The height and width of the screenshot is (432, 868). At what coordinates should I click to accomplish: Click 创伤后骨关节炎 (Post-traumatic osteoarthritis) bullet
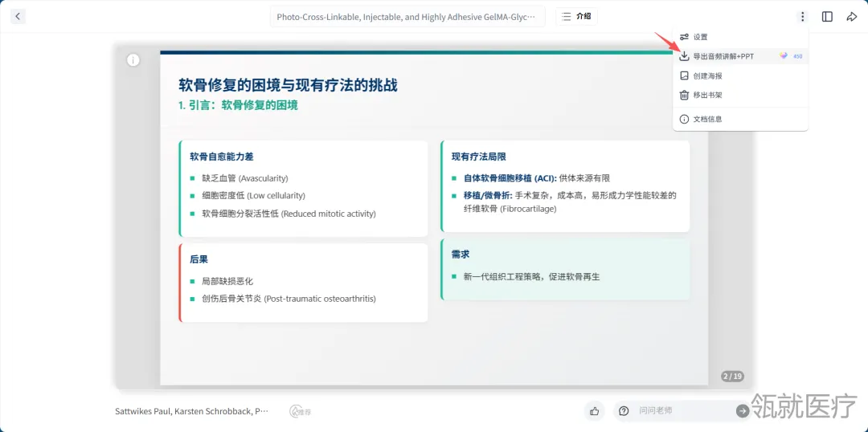click(289, 299)
